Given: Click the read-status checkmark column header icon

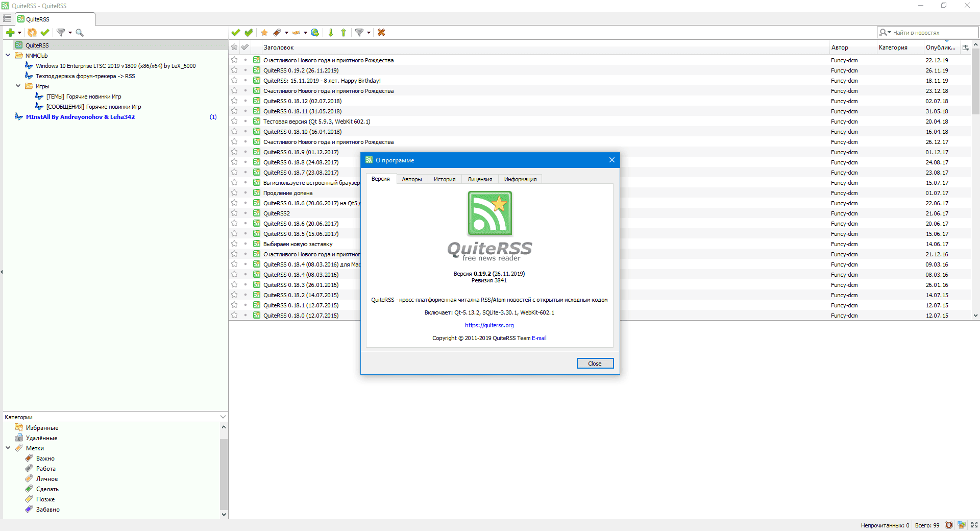Looking at the screenshot, I should coord(245,47).
